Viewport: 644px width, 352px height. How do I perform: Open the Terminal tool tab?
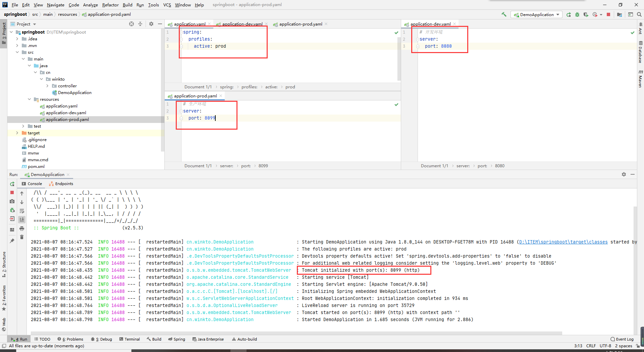tap(129, 339)
